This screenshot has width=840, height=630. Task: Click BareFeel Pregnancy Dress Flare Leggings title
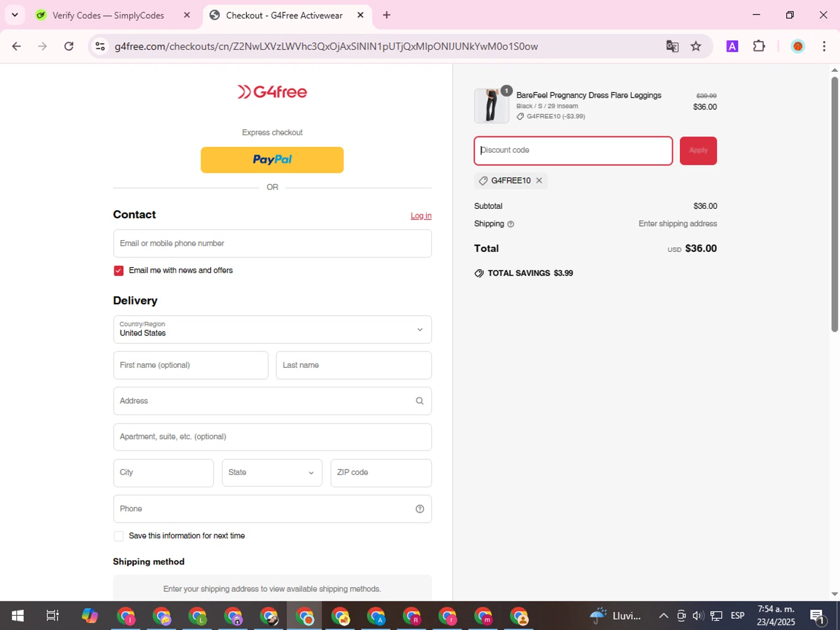tap(589, 95)
